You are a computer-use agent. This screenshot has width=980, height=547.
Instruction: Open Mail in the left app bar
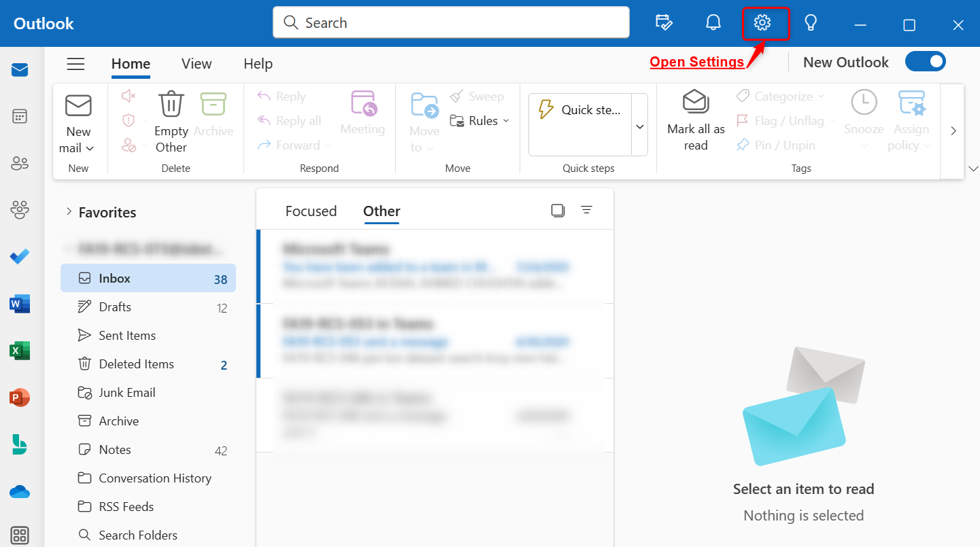(x=20, y=70)
